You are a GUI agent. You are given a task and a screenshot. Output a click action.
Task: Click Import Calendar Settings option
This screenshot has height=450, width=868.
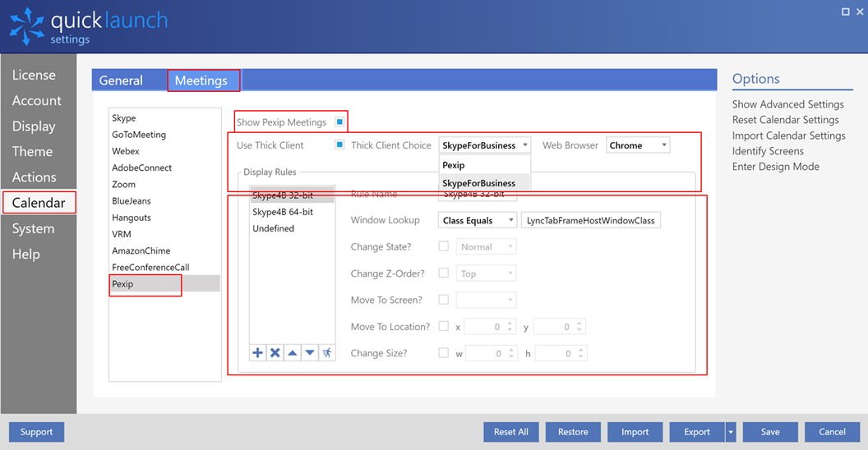[x=789, y=135]
